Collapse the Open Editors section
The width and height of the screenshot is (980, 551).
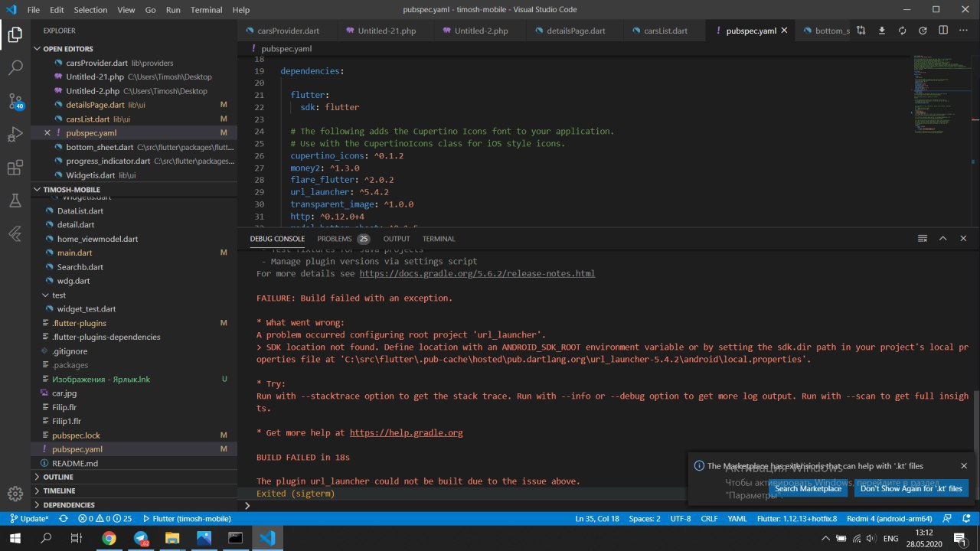(133, 48)
